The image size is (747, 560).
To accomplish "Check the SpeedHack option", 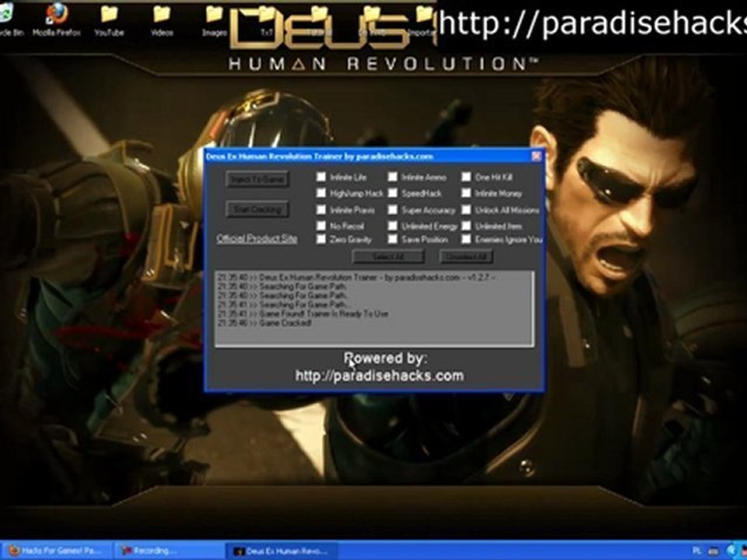I will pyautogui.click(x=392, y=194).
